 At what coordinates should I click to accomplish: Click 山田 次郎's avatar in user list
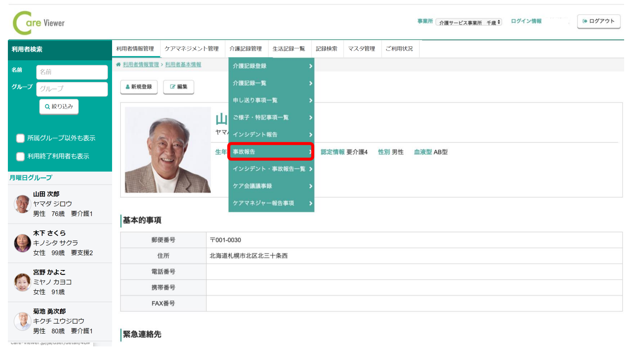(x=22, y=204)
